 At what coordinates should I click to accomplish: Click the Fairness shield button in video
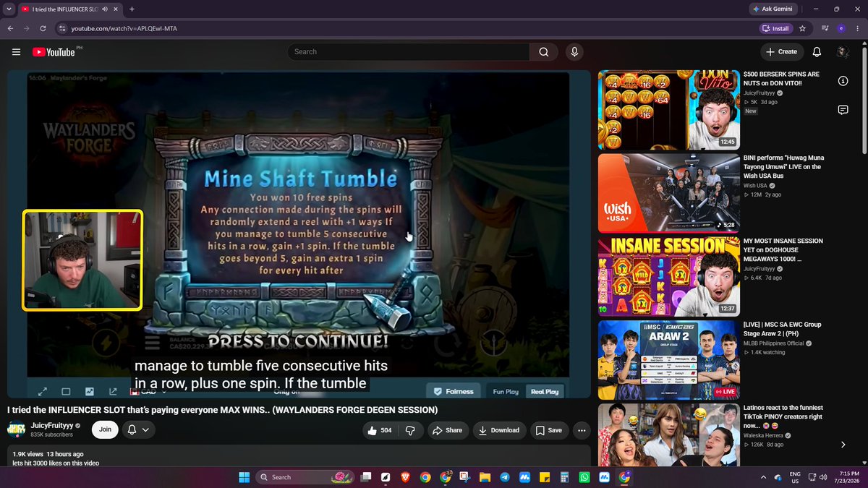(454, 392)
